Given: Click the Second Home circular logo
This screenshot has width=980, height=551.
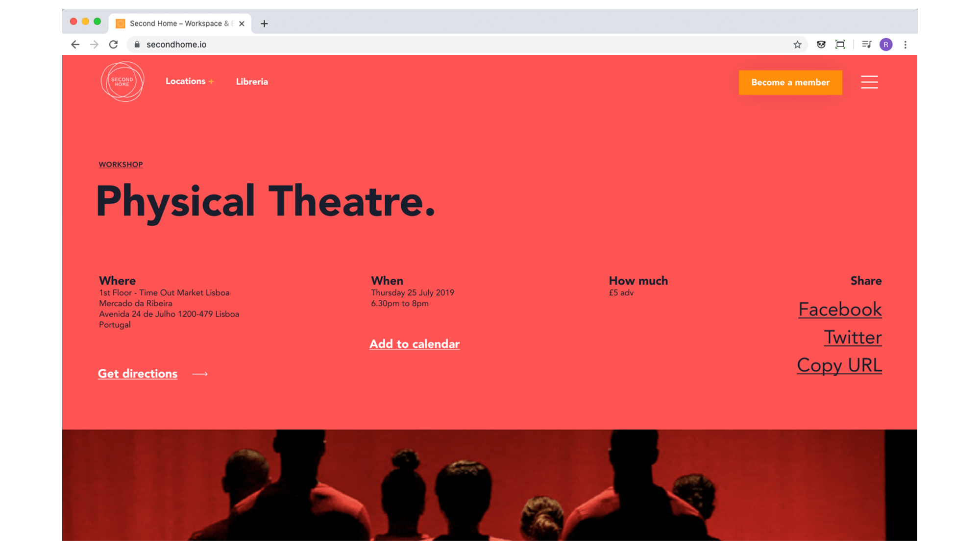Looking at the screenshot, I should pos(122,82).
